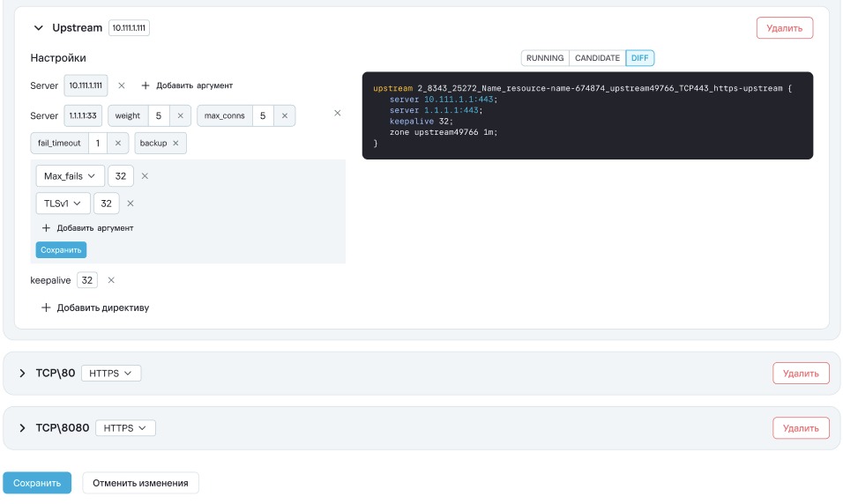Expand the TCP\80 section
843x504 pixels.
pyautogui.click(x=22, y=374)
